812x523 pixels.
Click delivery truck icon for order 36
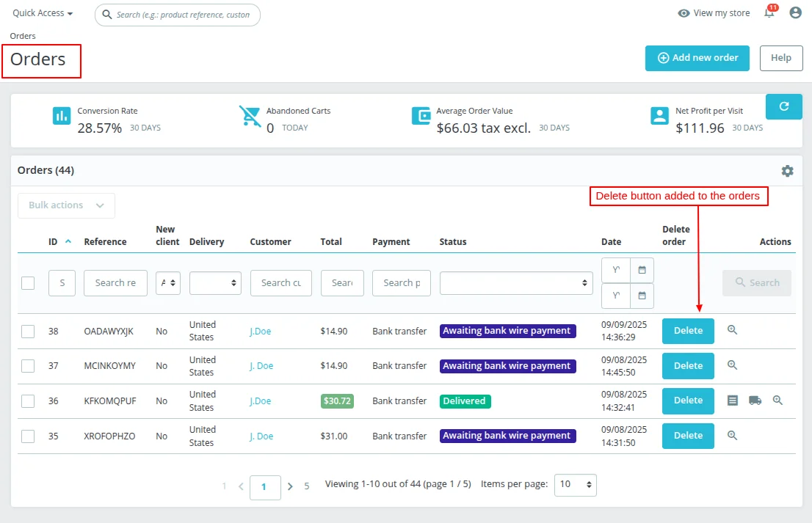(x=755, y=401)
